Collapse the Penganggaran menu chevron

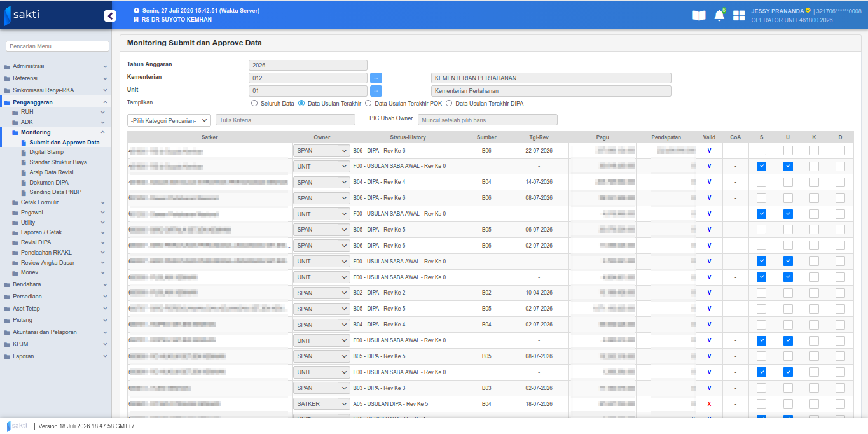click(x=105, y=102)
